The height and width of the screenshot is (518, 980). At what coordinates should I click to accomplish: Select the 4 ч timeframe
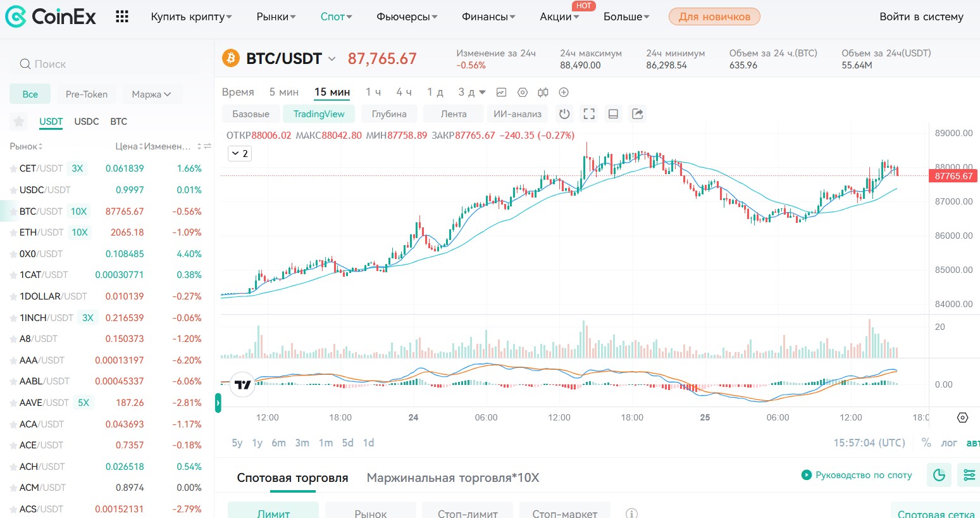(404, 92)
